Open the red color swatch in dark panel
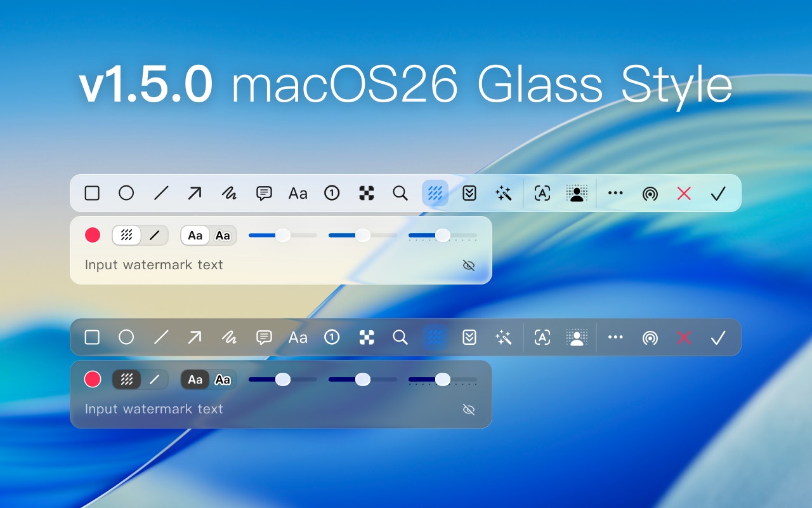812x508 pixels. pyautogui.click(x=93, y=379)
